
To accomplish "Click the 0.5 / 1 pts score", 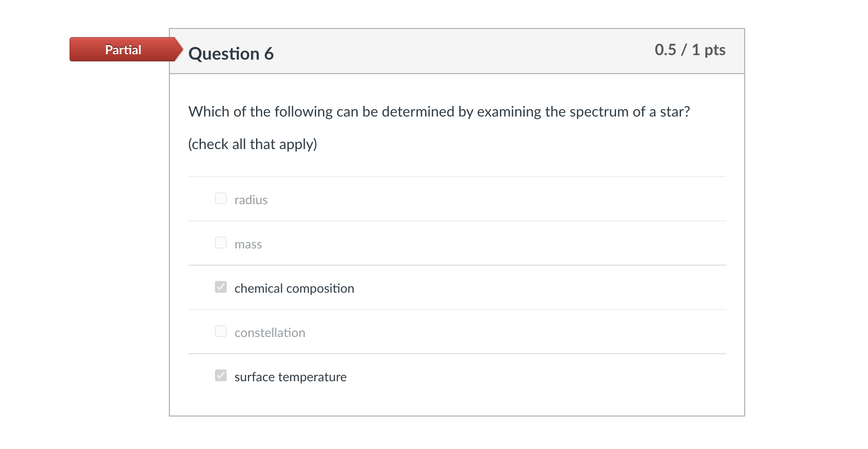I will click(x=690, y=50).
